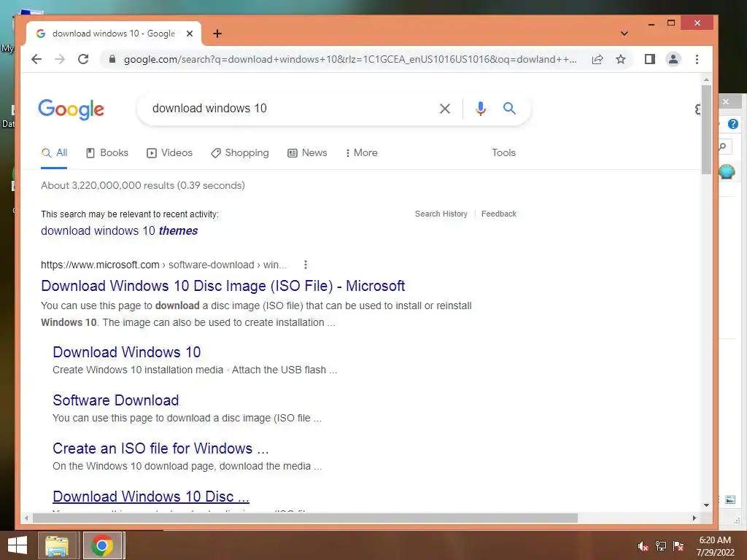Open the Chrome profile avatar

pos(673,59)
